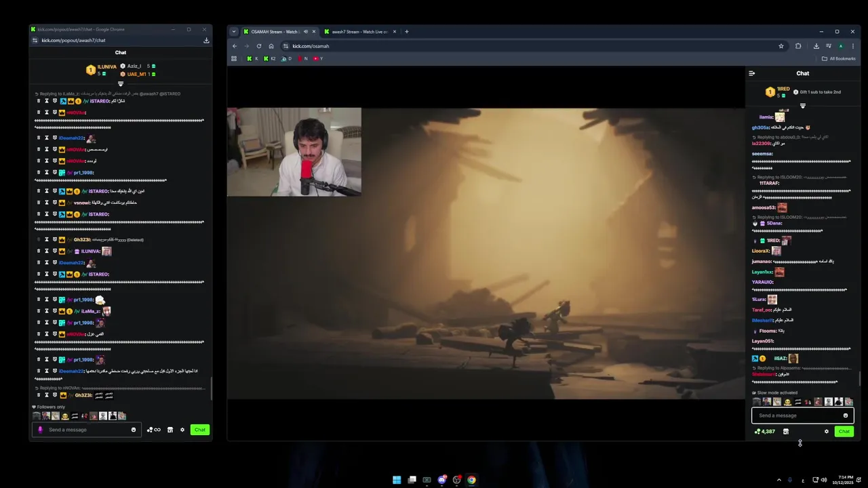Open the shop icon in popout chat

click(170, 430)
